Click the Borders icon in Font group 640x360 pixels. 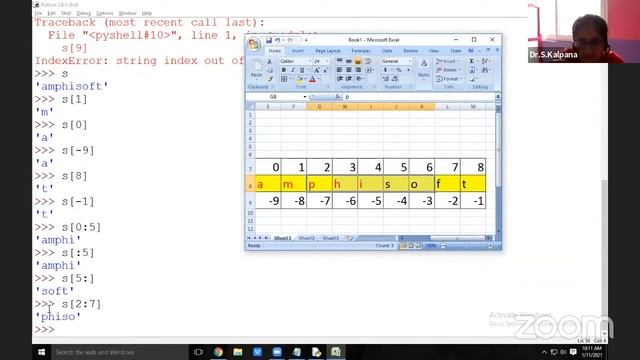(x=284, y=79)
